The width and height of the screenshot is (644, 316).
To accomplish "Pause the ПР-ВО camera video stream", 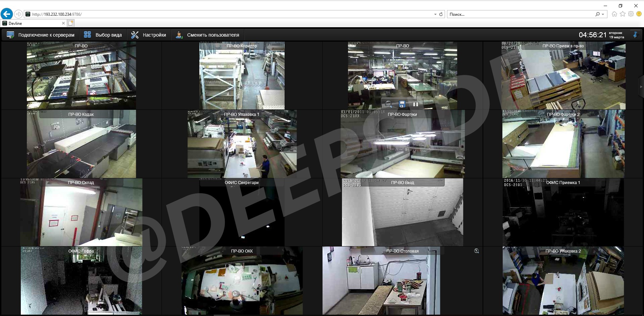I will coord(415,104).
